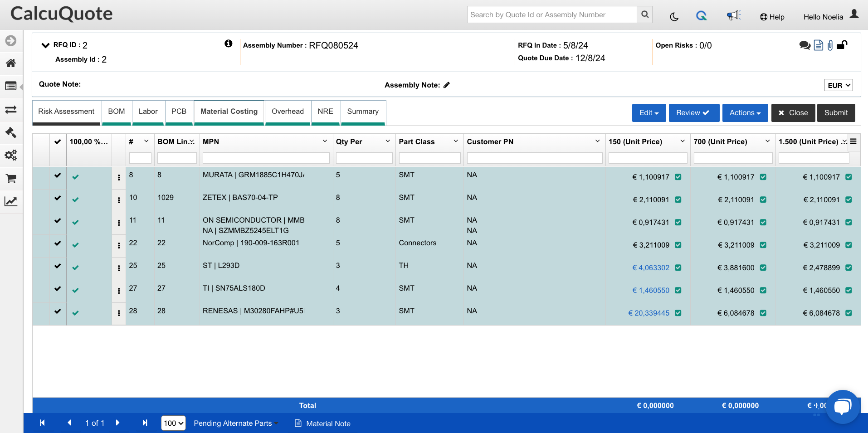Collapse the RFQ ID header chevron
The height and width of the screenshot is (433, 868).
click(x=45, y=45)
